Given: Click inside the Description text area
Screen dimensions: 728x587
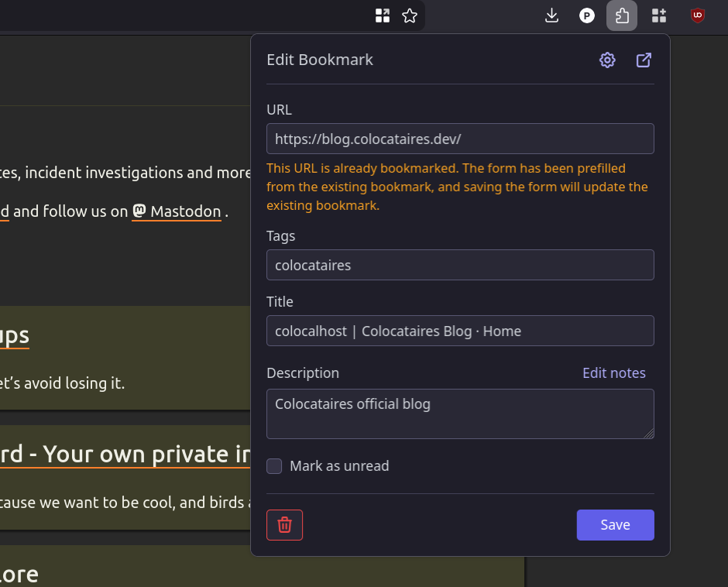Looking at the screenshot, I should pyautogui.click(x=460, y=414).
